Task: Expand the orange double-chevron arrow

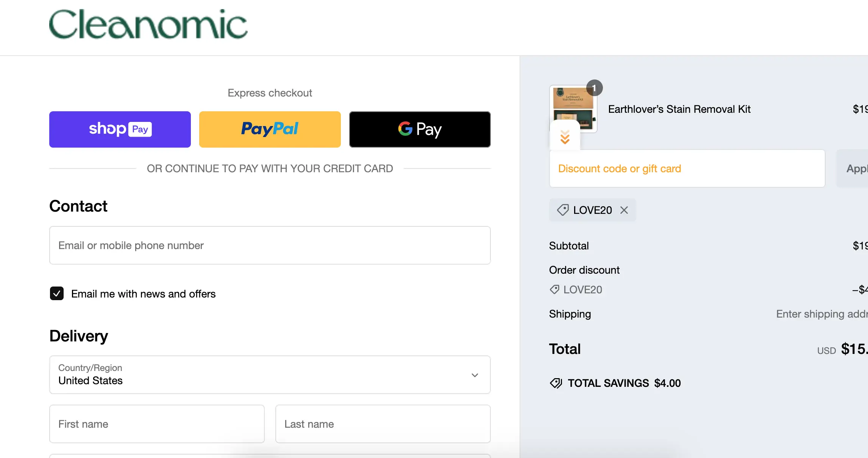Action: pyautogui.click(x=565, y=137)
